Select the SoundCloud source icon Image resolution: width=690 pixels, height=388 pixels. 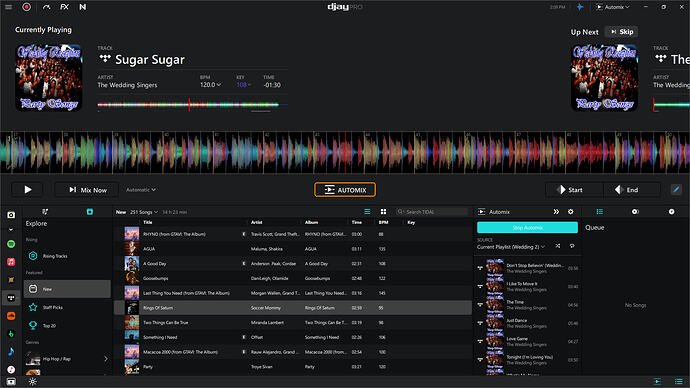(x=11, y=316)
